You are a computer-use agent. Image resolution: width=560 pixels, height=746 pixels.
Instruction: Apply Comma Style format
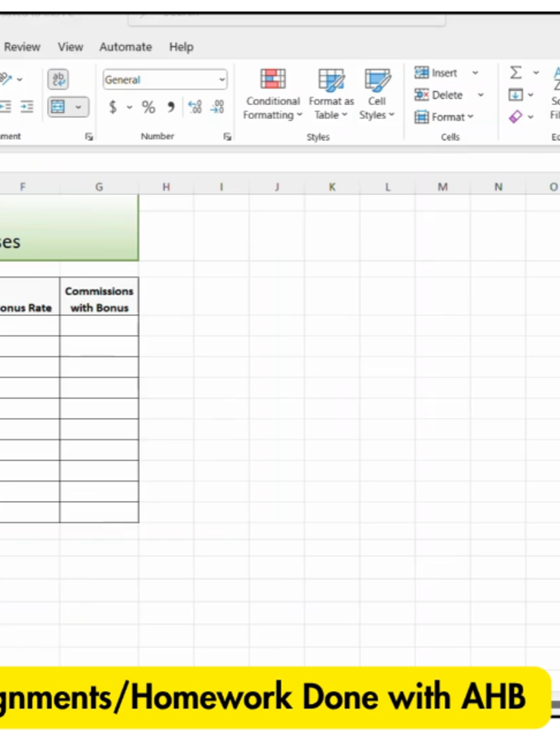(171, 107)
